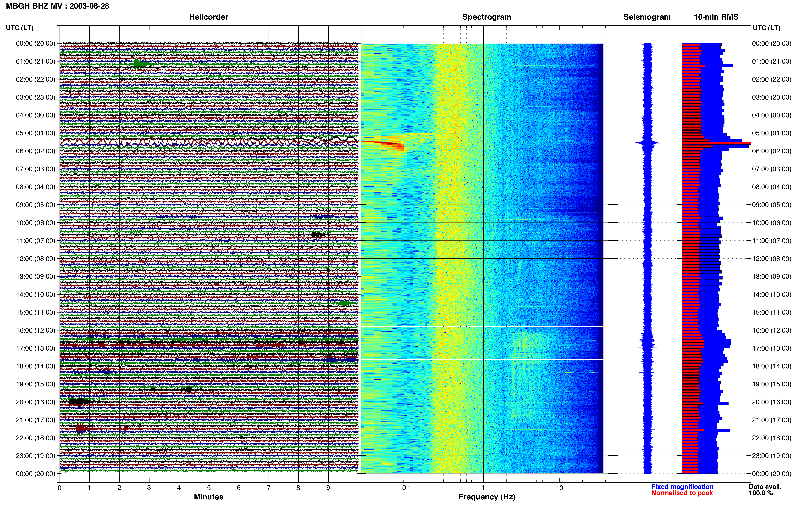Click left time label '23:00 (19:00)'
Screen dimensions: 812x508
click(35, 456)
